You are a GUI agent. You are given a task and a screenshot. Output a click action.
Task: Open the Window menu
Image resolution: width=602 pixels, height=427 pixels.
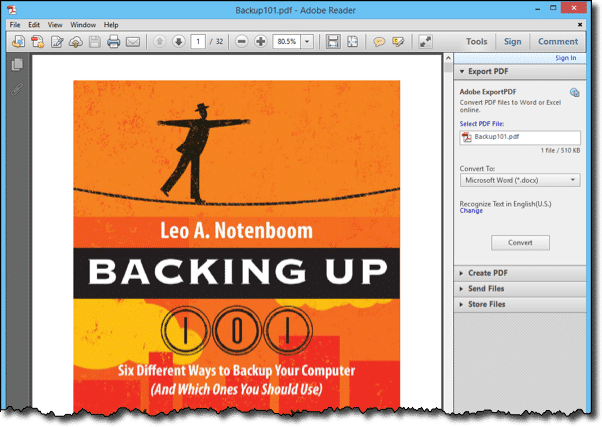click(x=83, y=25)
